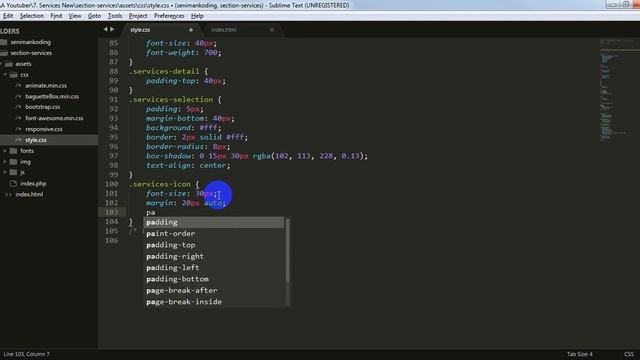Screen dimensions: 640x360
Task: Choose page-break-inside from autocomplete list
Action: coord(214,302)
